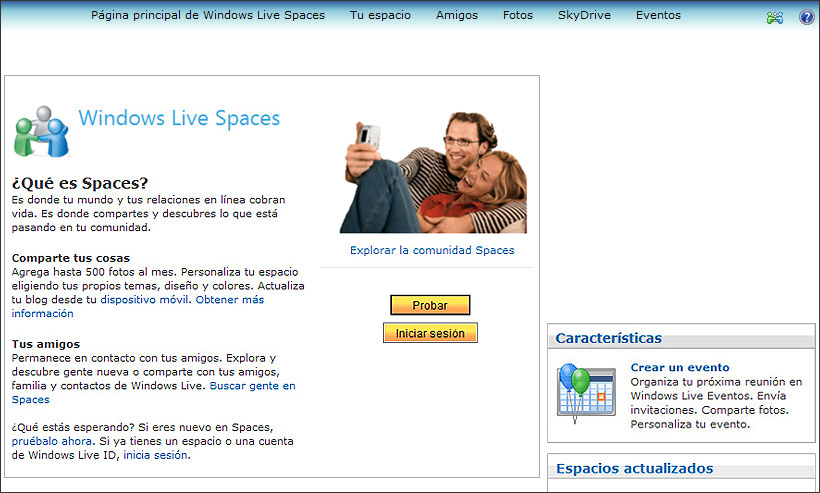
Task: Follow the Explorar la comunidad Spaces link
Action: tap(432, 250)
